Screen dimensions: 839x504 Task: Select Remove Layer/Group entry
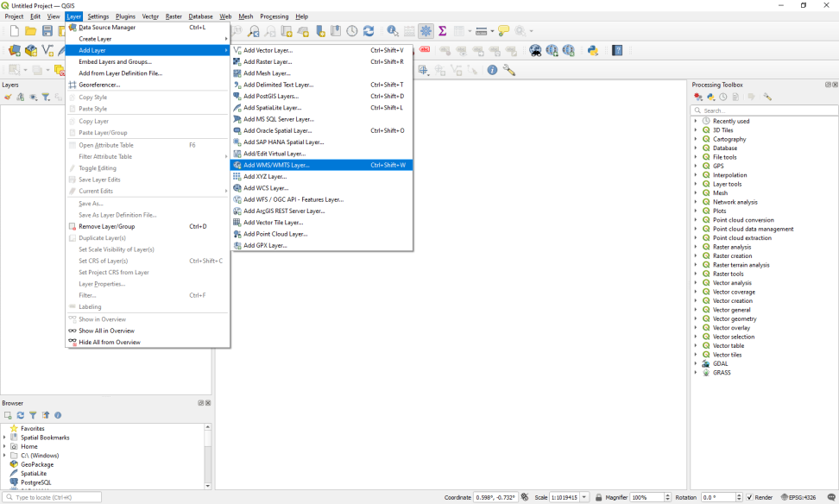[x=148, y=227]
